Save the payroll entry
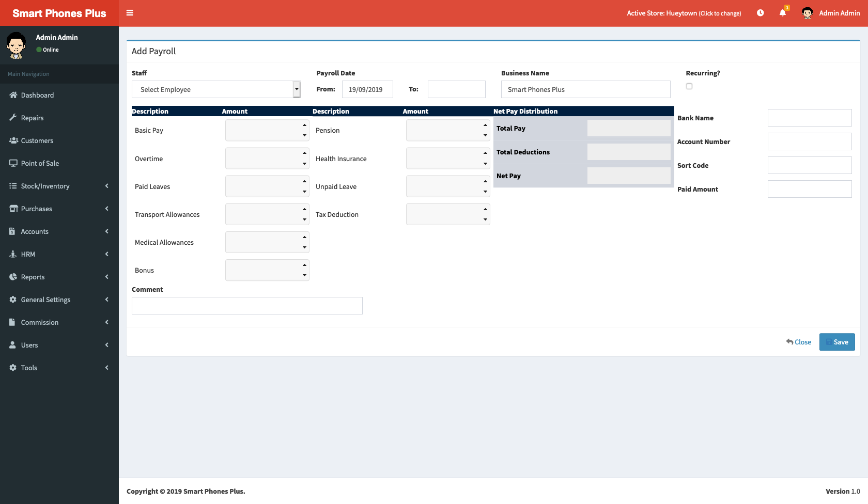 (x=837, y=342)
